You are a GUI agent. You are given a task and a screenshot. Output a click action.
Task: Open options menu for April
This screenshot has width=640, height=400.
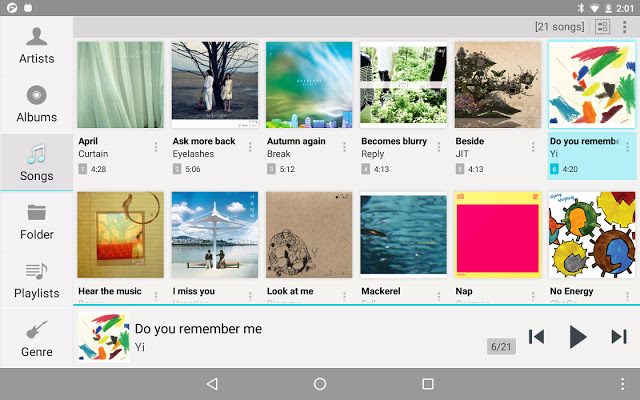(x=156, y=147)
